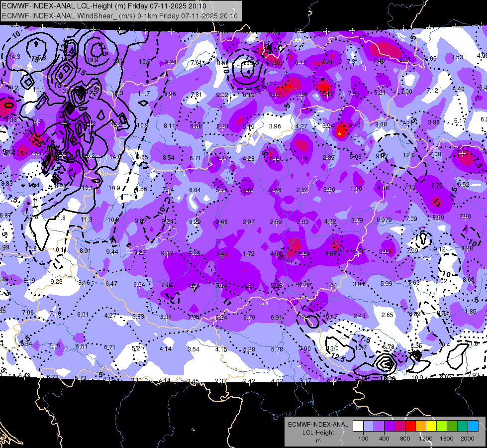Click the white legend color swatch

[x=358, y=426]
